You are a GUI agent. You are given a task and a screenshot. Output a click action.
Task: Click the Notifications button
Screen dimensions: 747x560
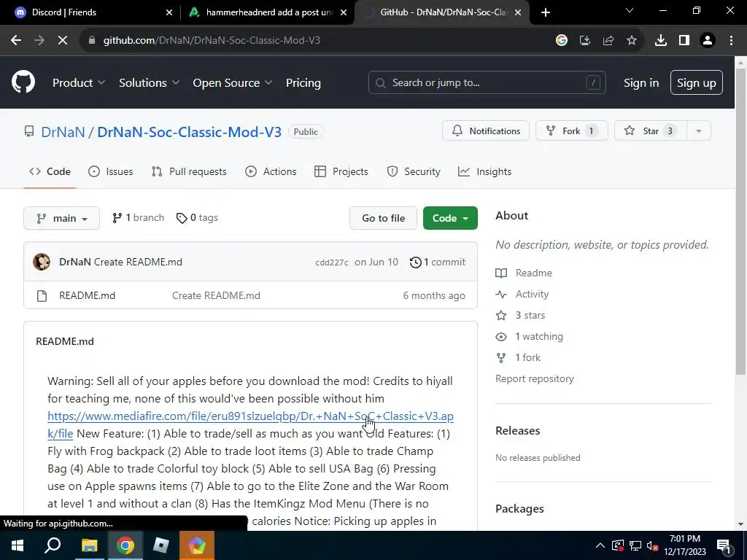coord(485,131)
